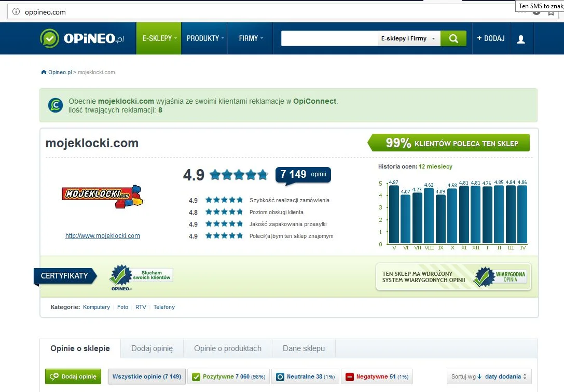Click the 'Słucham swoich klientów' certificate badge
The width and height of the screenshot is (564, 392).
coord(141,277)
